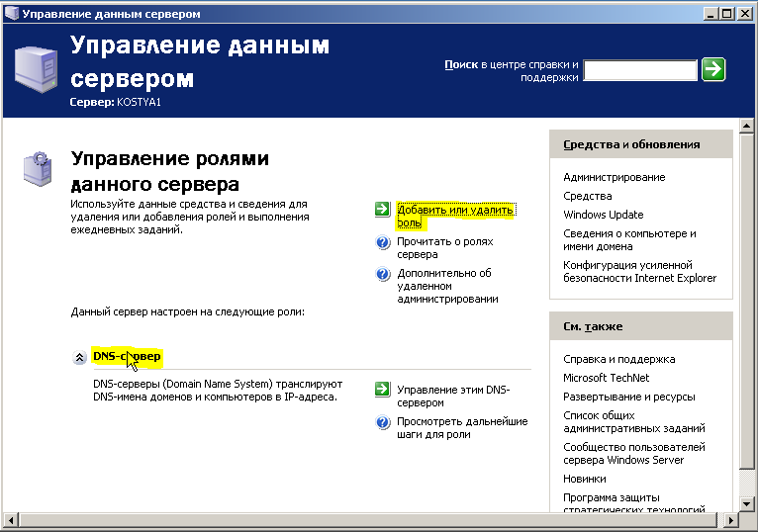Click help icon for Просмотреть дальнейшие шаги для роли
The image size is (758, 532).
point(382,422)
